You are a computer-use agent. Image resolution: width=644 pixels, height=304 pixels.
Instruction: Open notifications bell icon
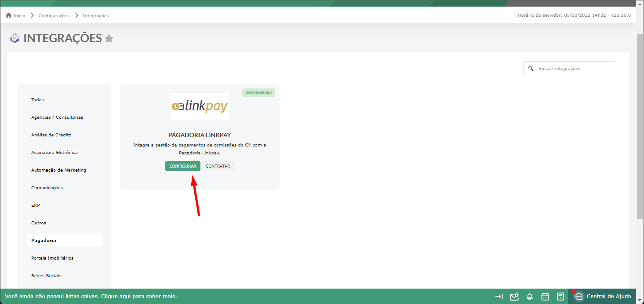[x=530, y=297]
